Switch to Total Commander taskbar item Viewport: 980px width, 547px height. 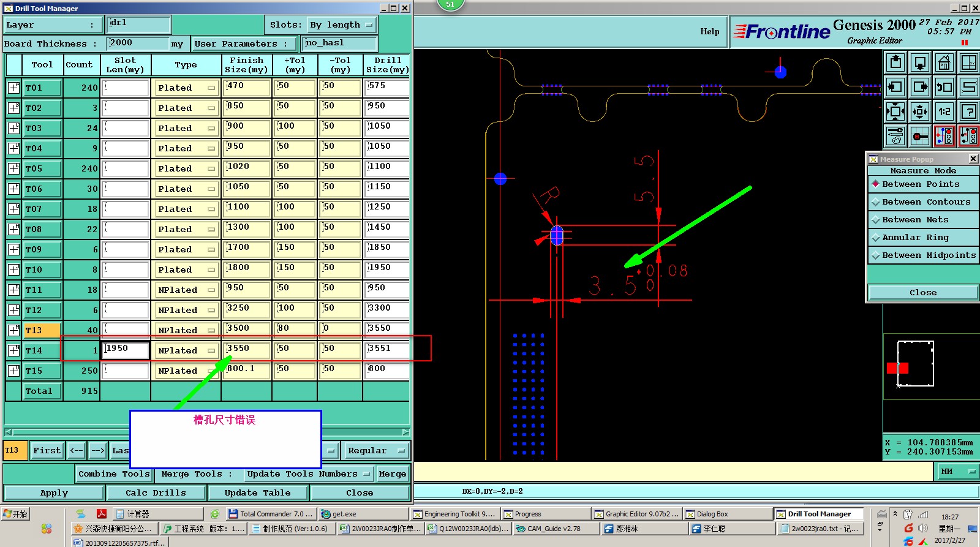271,514
